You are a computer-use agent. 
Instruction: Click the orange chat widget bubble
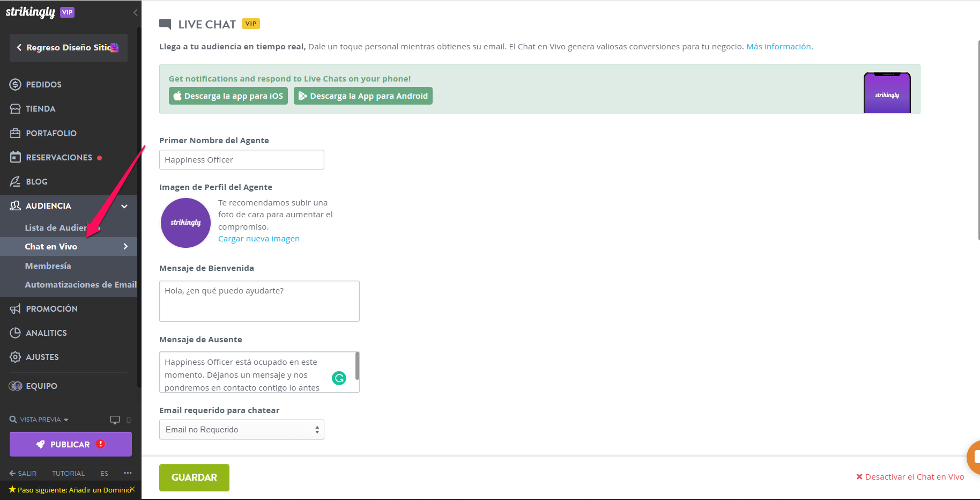pyautogui.click(x=974, y=457)
